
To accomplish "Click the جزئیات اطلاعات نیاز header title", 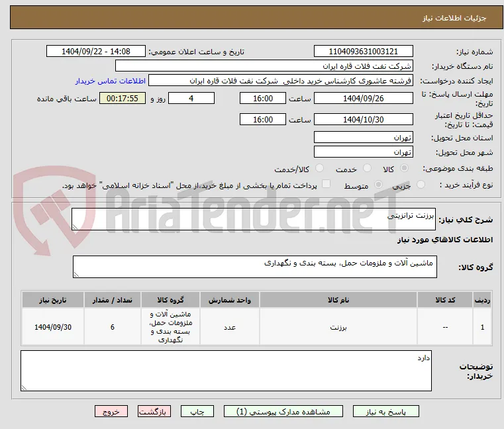I will click(x=454, y=18).
